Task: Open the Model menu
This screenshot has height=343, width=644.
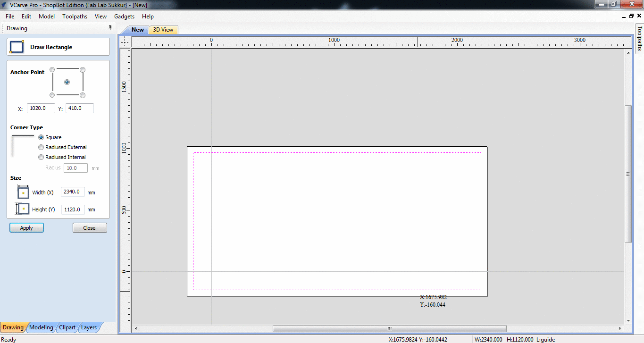Action: [x=47, y=16]
